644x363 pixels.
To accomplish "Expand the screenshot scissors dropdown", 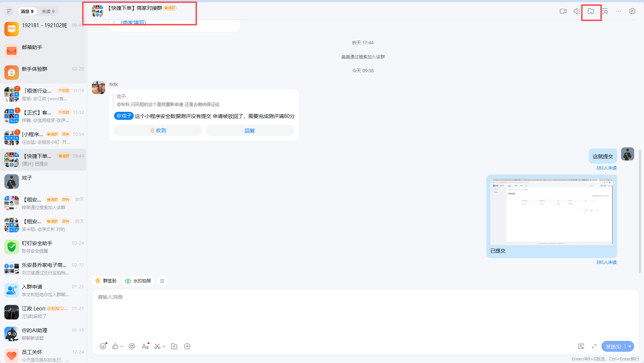I will point(164,347).
